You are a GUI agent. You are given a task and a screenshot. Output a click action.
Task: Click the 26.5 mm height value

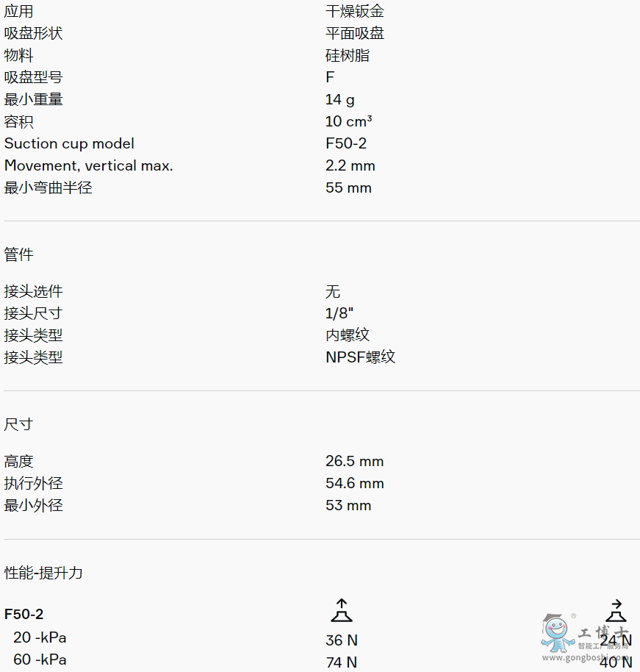[354, 462]
